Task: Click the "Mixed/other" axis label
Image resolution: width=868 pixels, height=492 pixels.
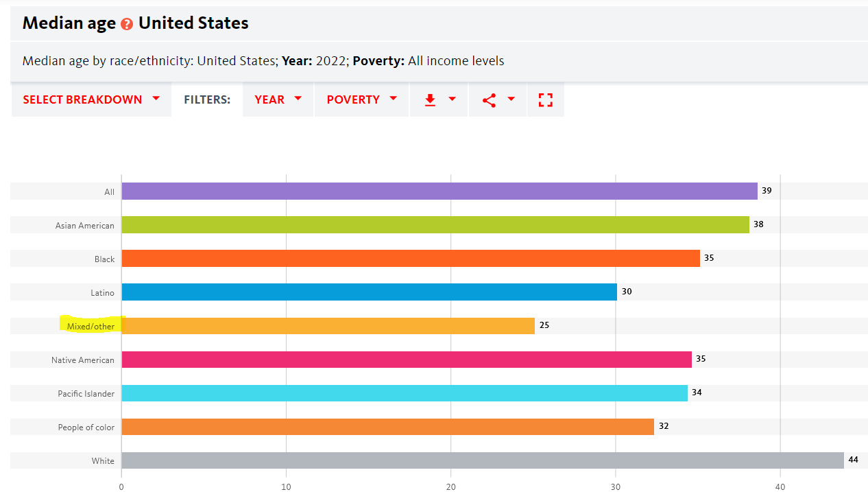Action: pos(91,327)
